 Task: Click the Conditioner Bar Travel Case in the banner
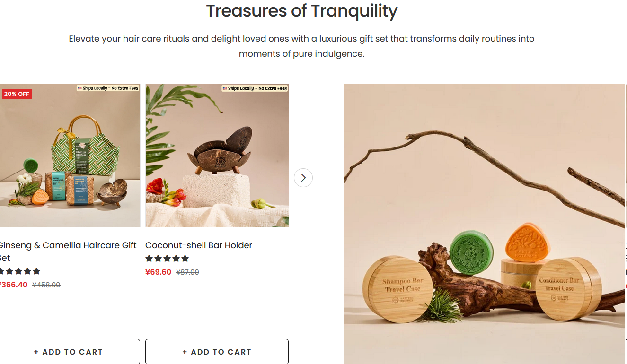[562, 288]
